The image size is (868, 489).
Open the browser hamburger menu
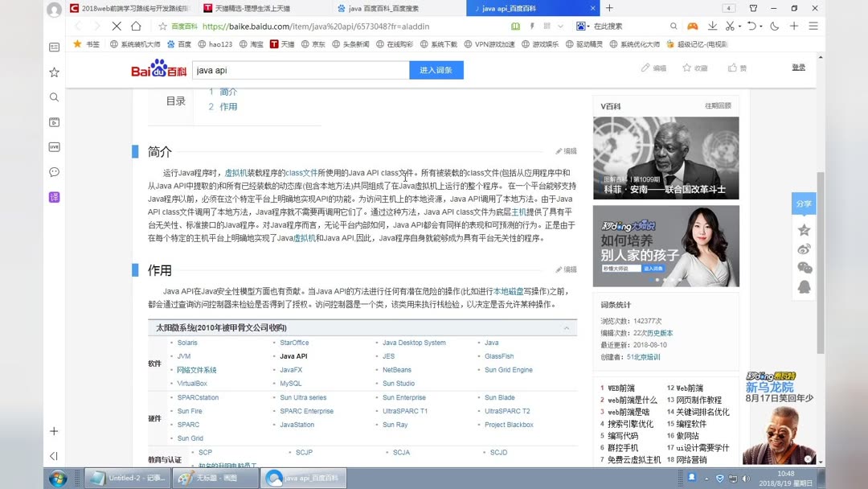tap(813, 26)
